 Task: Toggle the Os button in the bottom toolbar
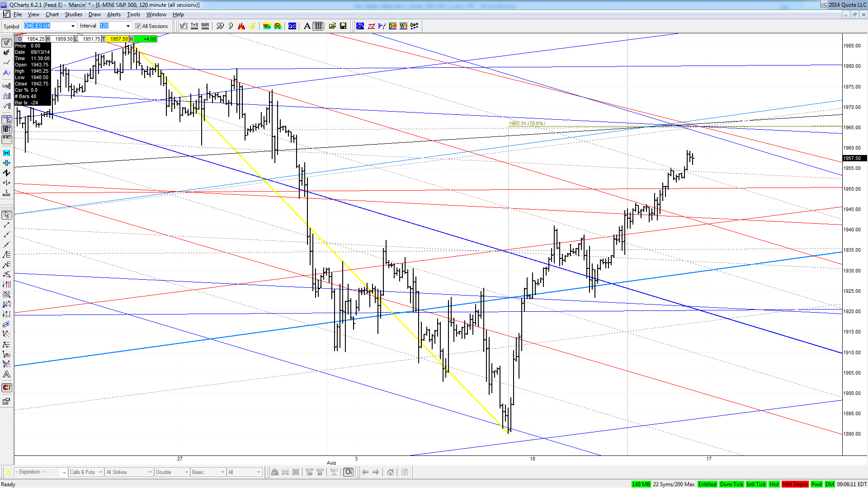pyautogui.click(x=349, y=472)
